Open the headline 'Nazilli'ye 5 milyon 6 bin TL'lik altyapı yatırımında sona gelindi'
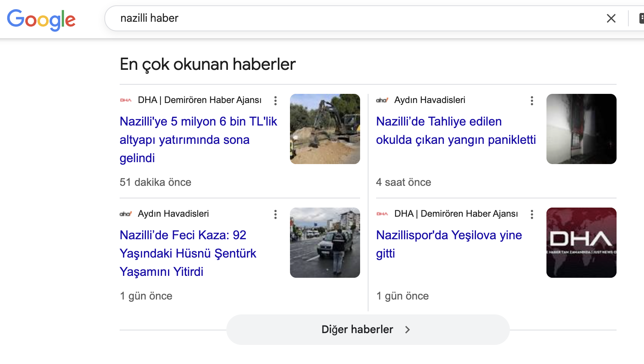This screenshot has height=364, width=644. pyautogui.click(x=198, y=140)
